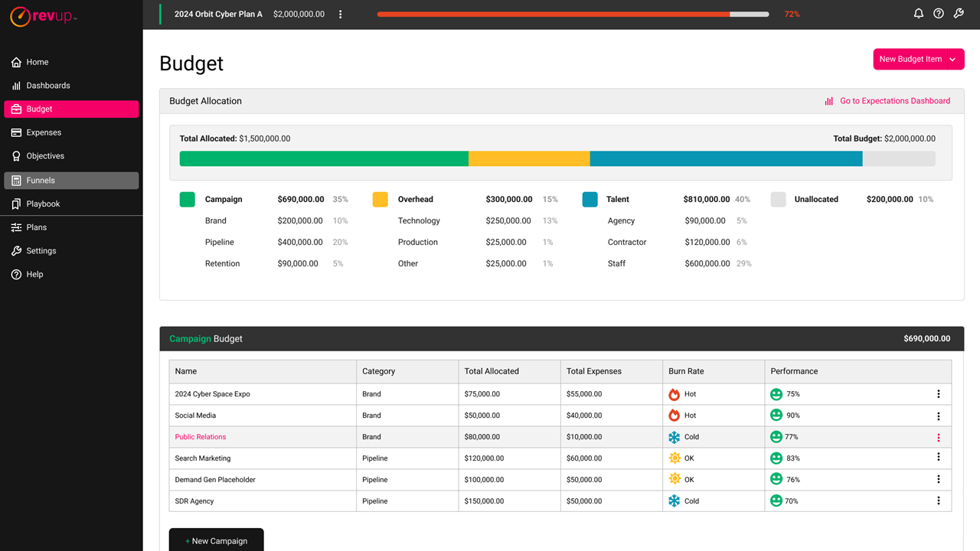This screenshot has width=980, height=551.
Task: Open the plan options three-dot menu
Action: click(341, 15)
